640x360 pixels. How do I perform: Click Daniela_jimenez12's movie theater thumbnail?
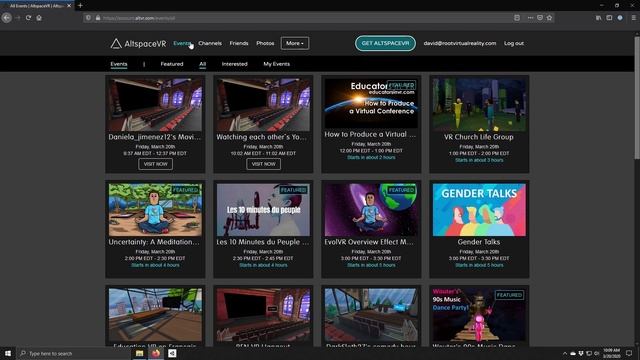[x=155, y=104]
